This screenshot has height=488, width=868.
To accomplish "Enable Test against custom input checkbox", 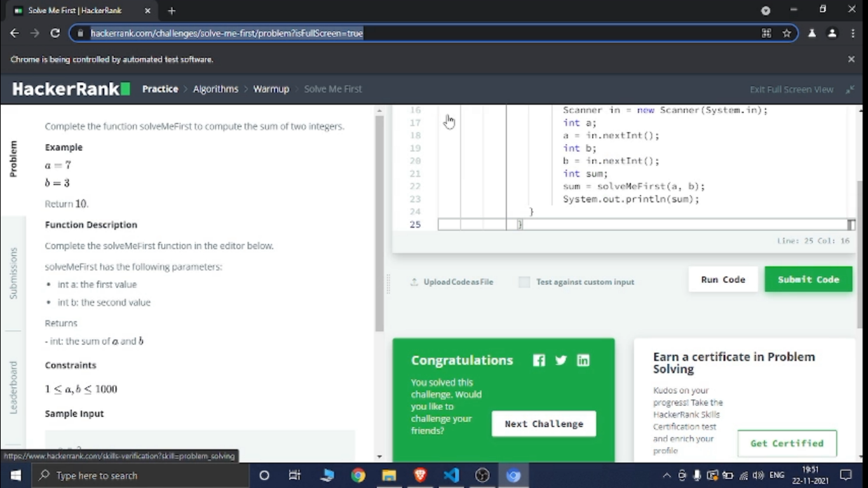I will point(524,282).
